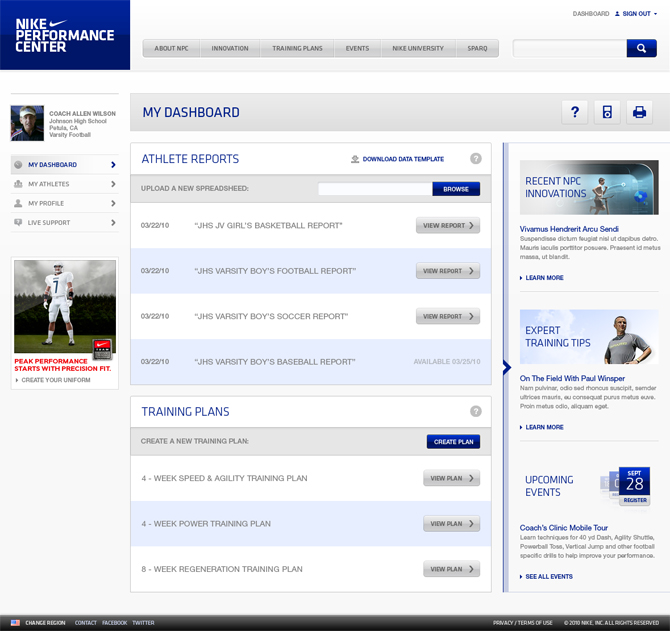Open On The Field With Paul Winsper
The width and height of the screenshot is (670, 631).
pyautogui.click(x=572, y=378)
